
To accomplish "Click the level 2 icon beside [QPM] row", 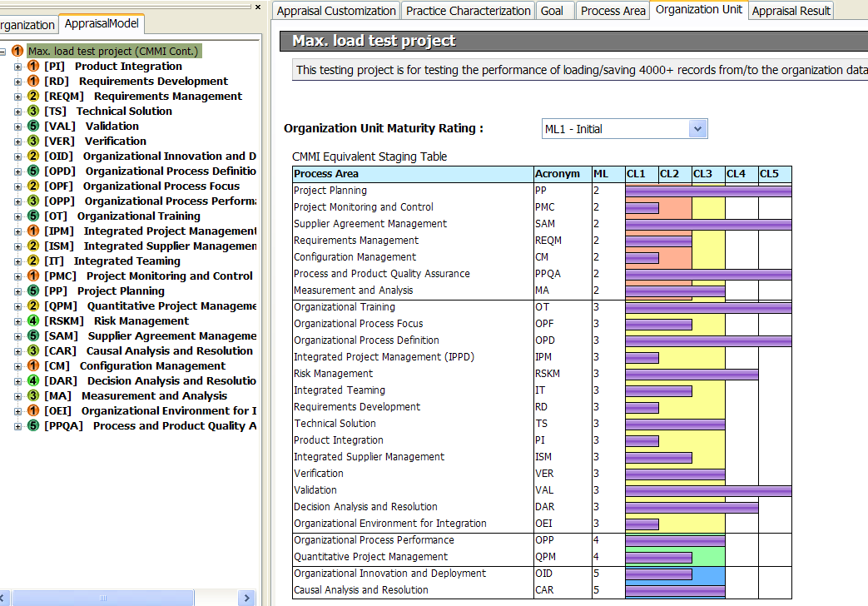I will click(x=33, y=305).
